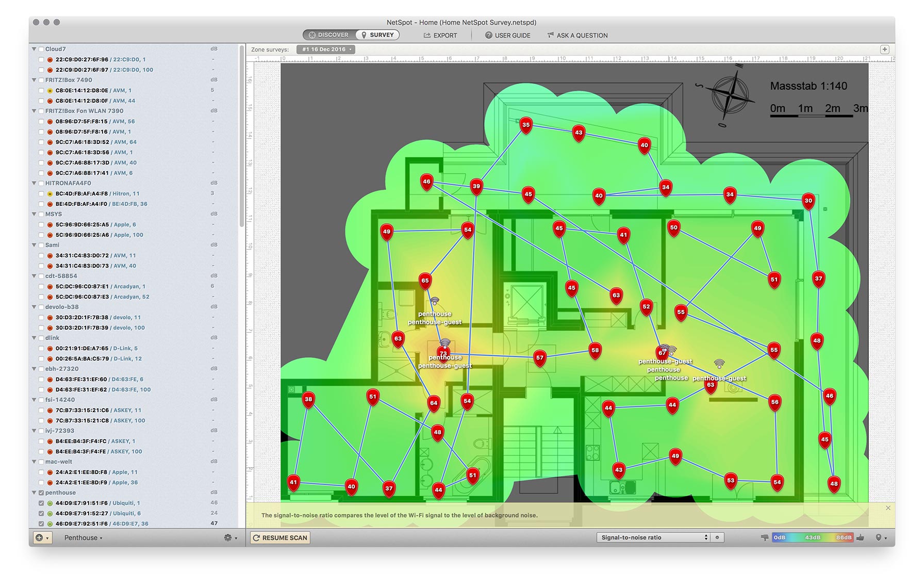Click the dB column header of Cloud7
The width and height of the screenshot is (924, 588).
click(x=213, y=49)
